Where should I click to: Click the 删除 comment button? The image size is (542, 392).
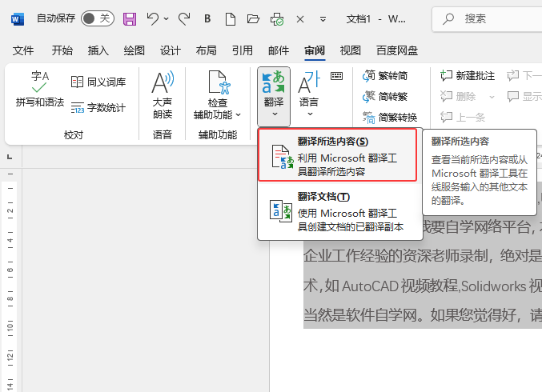pos(459,96)
